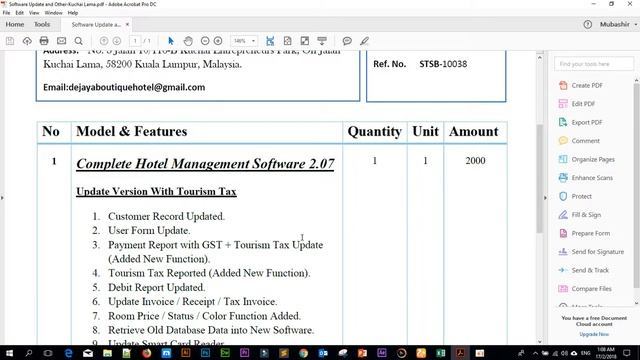Click the amount value 2000

pos(476,160)
